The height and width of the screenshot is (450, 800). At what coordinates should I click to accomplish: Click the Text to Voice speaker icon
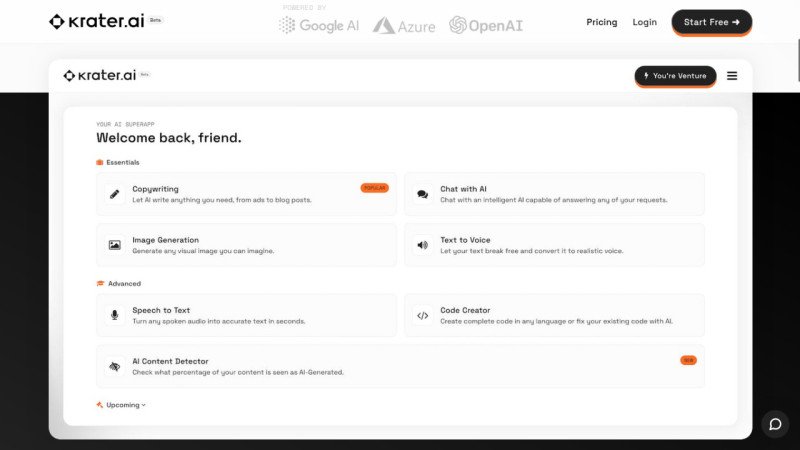tap(423, 245)
